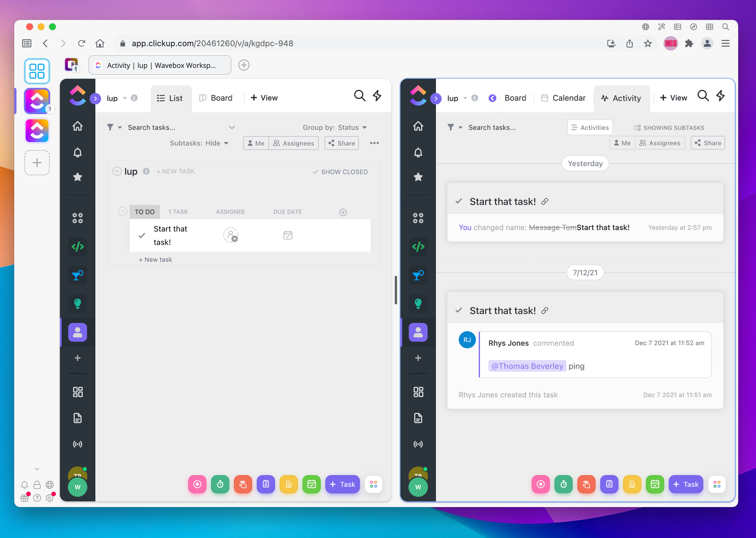Viewport: 756px width, 538px height.
Task: Switch to the Calendar tab in right panel
Action: tap(569, 97)
